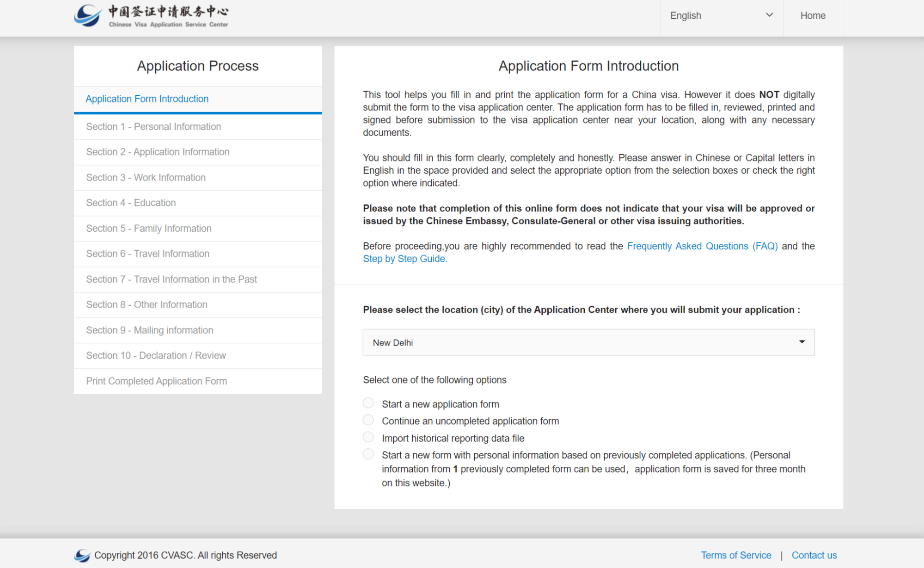
Task: Select start form from previously completed applications
Action: point(368,455)
